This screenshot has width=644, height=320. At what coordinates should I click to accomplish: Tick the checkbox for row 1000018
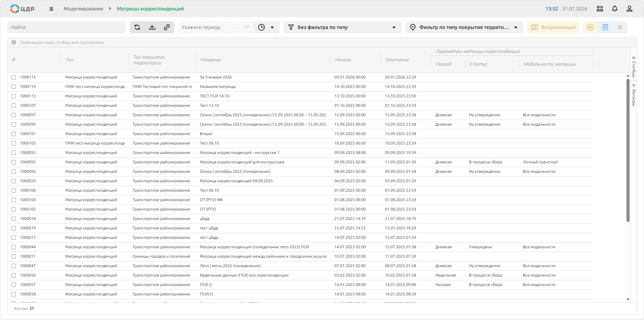14,219
